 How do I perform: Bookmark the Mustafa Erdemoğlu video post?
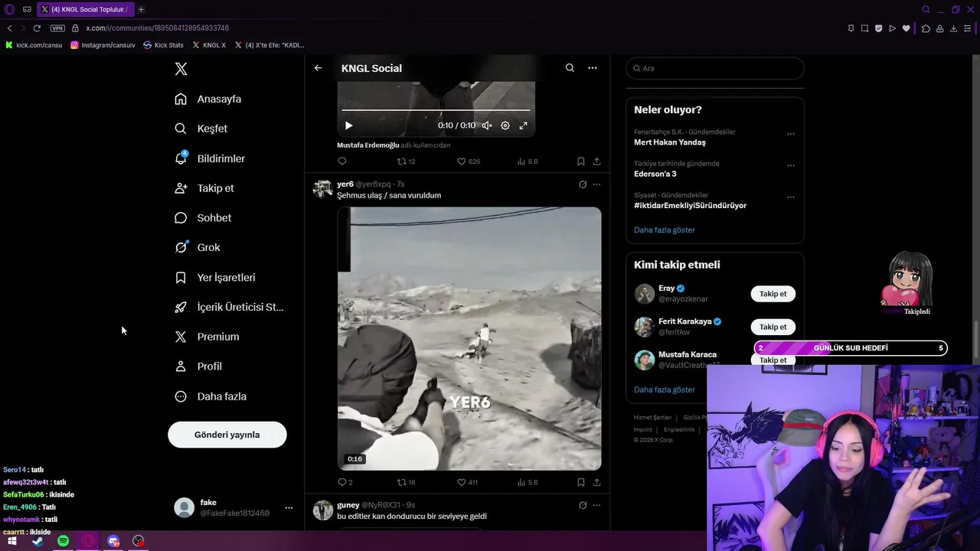coord(581,161)
